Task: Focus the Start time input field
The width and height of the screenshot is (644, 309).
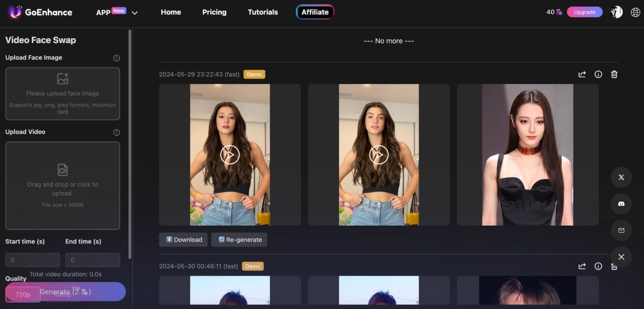Action: (33, 260)
